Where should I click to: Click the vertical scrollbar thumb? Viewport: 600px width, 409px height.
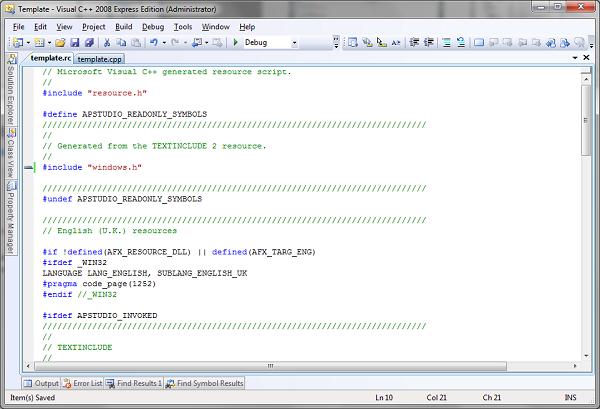point(586,120)
